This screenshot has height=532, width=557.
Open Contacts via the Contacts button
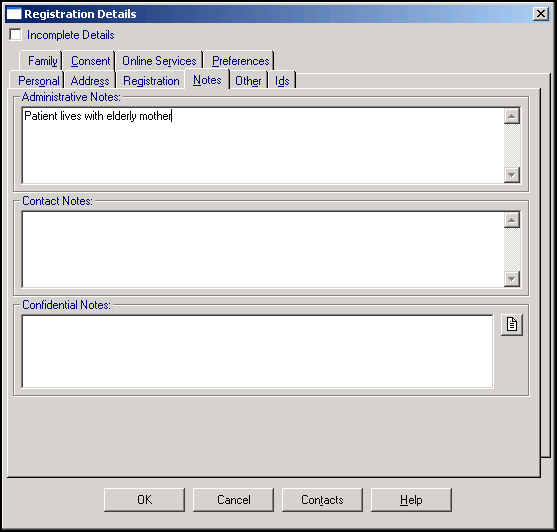pos(322,500)
